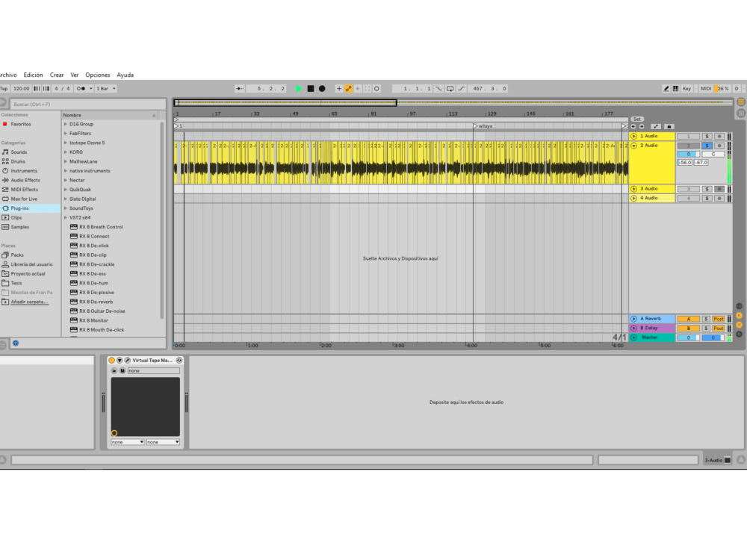Click the Next Locator arrow button
Image resolution: width=747 pixels, height=560 pixels.
click(642, 127)
